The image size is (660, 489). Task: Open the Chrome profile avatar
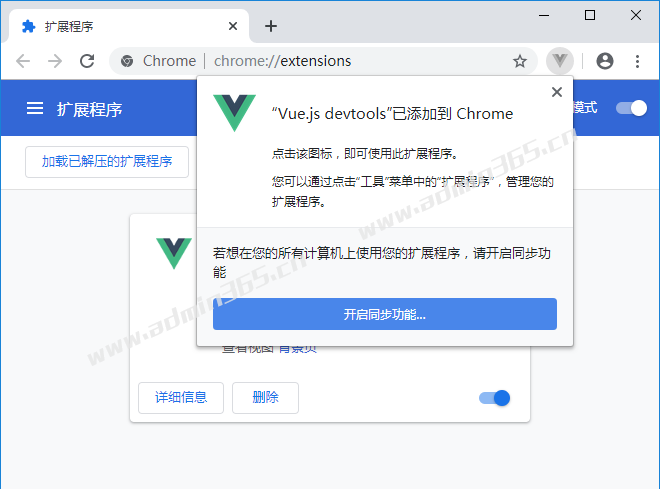pos(605,61)
